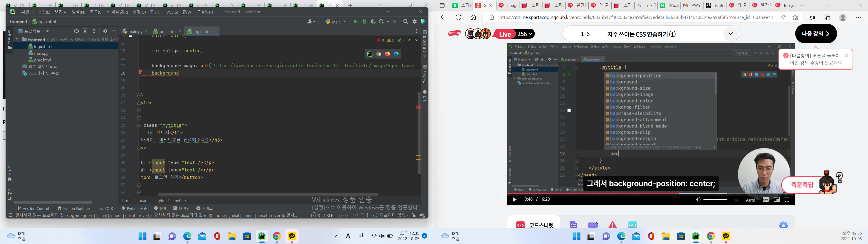This screenshot has height=244, width=868.
Task: Show hidden system tray icons chevron
Action: [x=337, y=236]
